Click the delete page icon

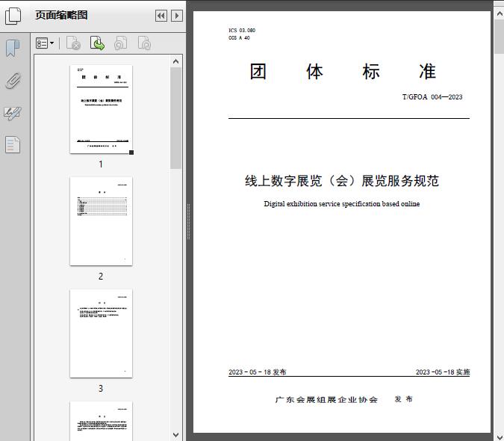[73, 44]
